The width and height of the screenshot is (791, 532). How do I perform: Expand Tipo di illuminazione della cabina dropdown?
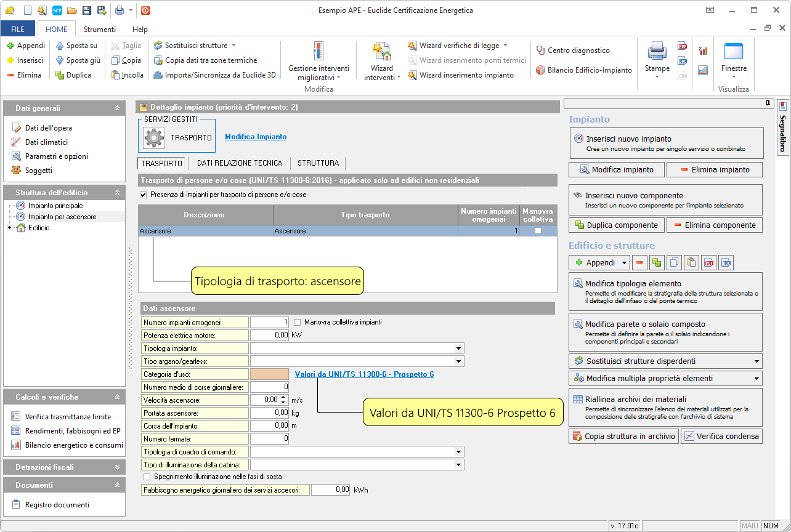coord(458,465)
